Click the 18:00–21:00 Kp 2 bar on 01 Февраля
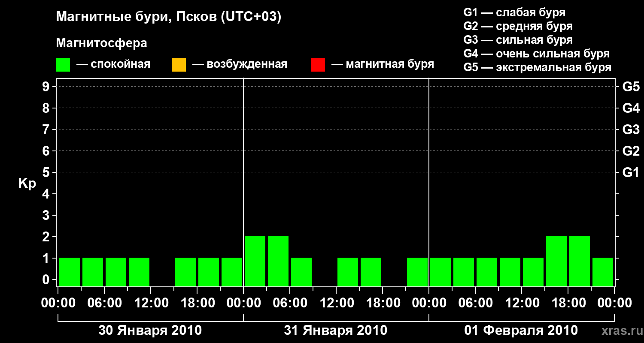 [580, 261]
